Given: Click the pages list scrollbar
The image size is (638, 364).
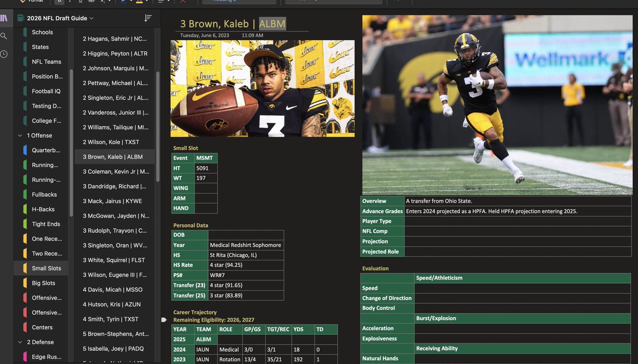Looking at the screenshot, I should click(x=157, y=126).
